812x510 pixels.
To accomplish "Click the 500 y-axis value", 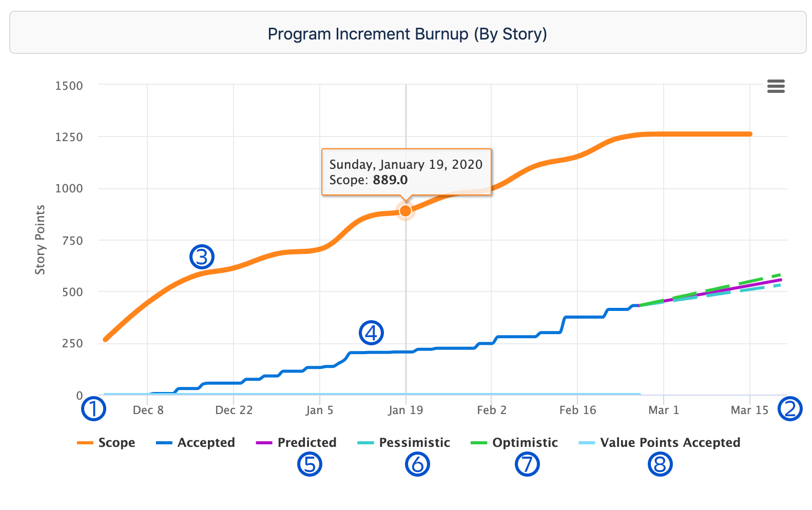I will [72, 292].
